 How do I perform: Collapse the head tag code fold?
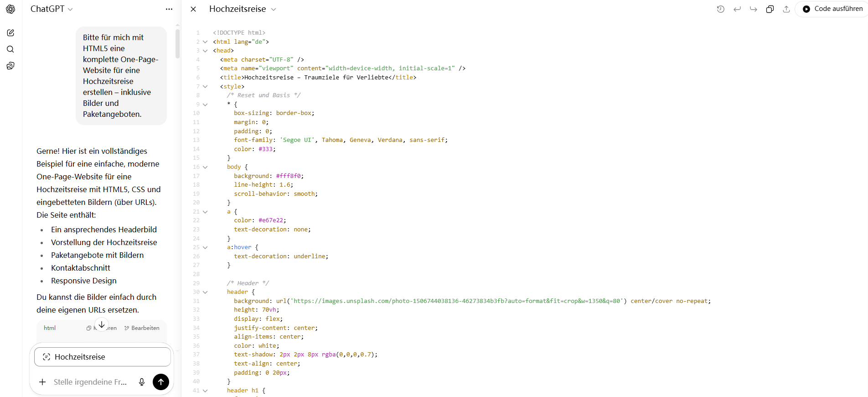(205, 51)
